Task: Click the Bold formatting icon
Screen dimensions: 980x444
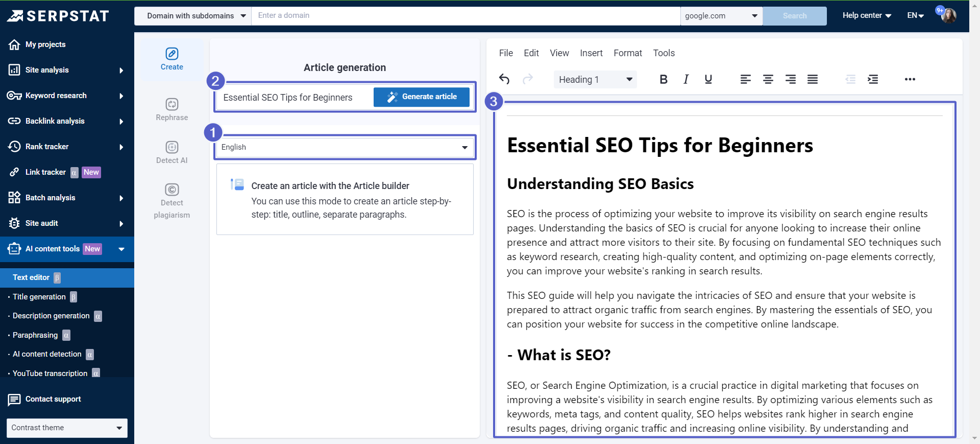Action: 664,79
